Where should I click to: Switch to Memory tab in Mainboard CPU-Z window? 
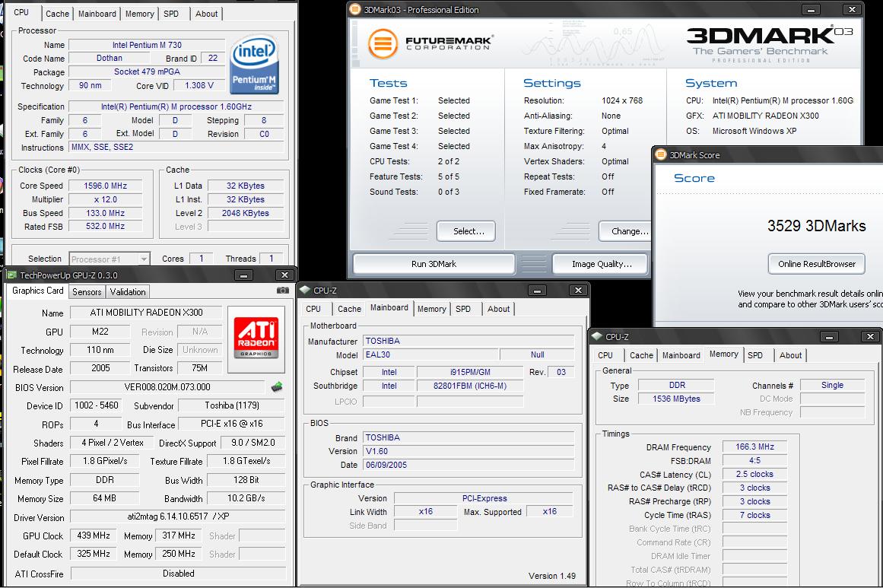[432, 309]
